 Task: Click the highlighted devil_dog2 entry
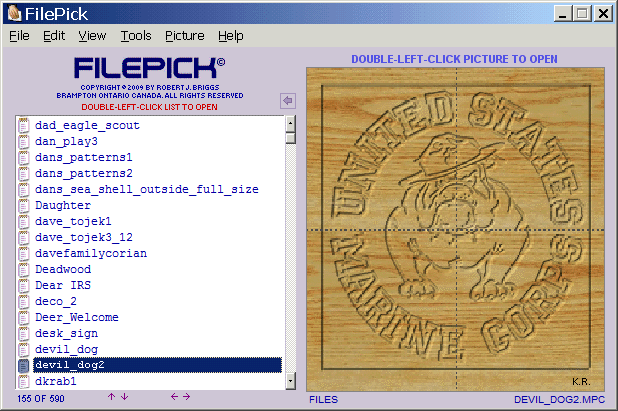[157, 365]
